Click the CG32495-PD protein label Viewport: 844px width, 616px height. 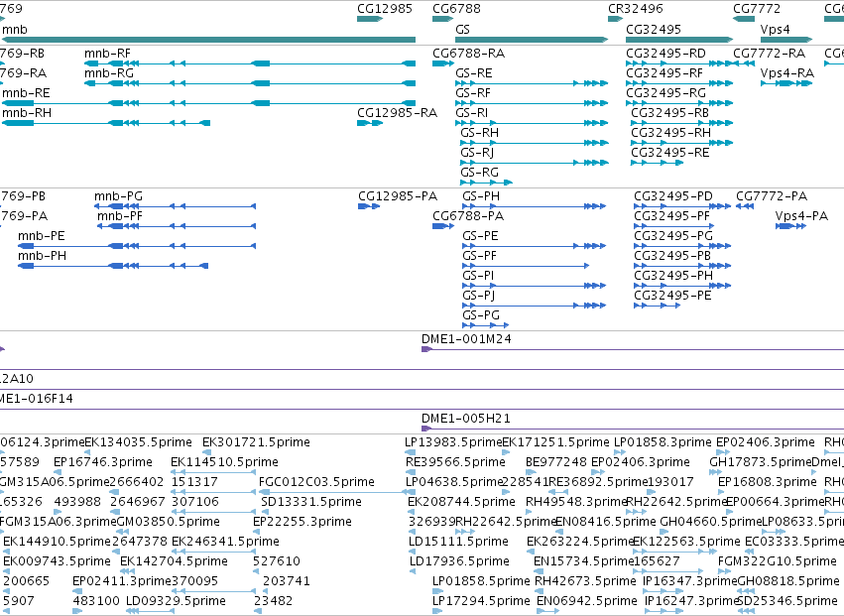672,196
